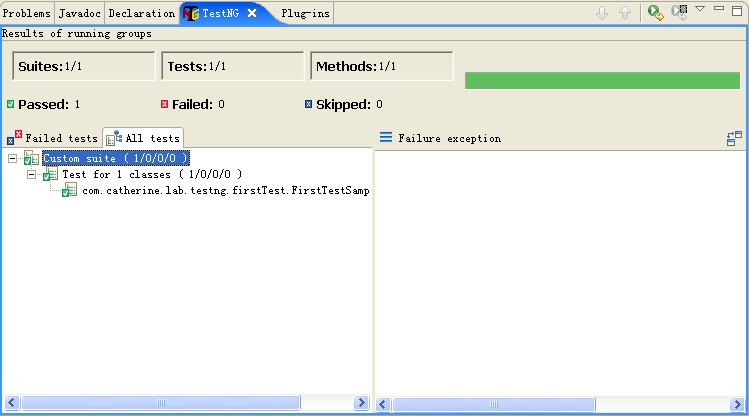Minimize the TestNG view panel
The width and height of the screenshot is (749, 416).
tap(719, 9)
